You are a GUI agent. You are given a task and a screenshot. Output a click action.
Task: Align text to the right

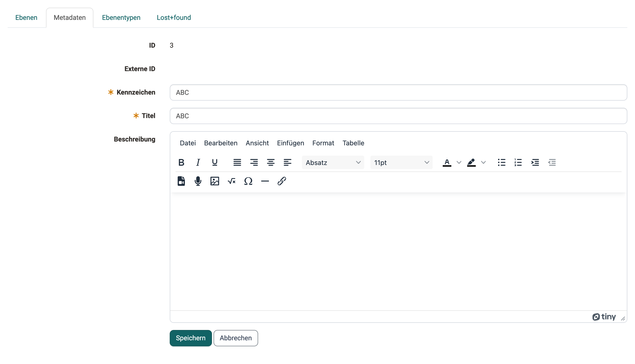254,163
